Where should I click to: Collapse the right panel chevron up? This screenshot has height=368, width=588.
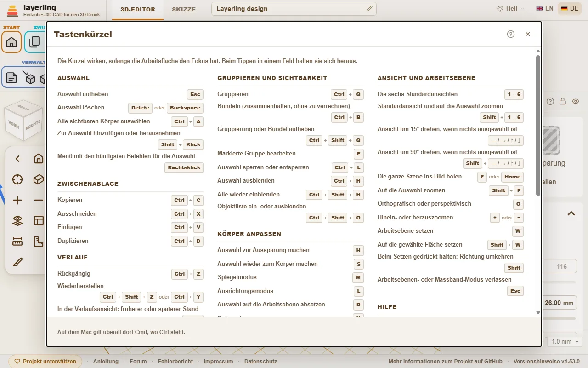pos(571,213)
